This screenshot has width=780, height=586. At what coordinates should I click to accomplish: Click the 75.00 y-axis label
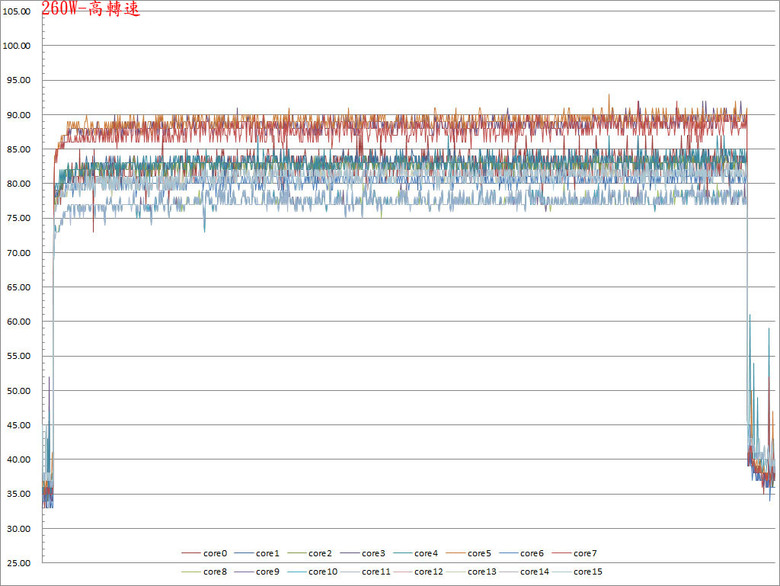click(18, 218)
